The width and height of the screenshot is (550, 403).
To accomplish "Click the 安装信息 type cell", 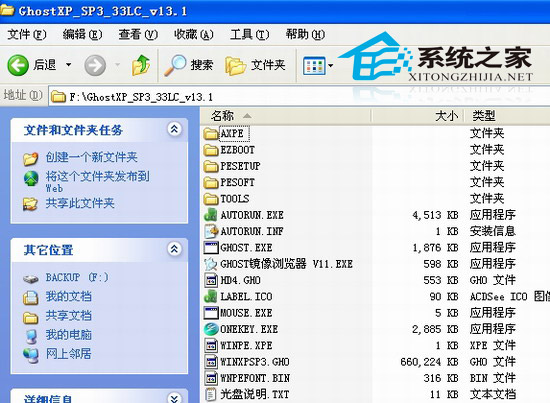I will (492, 231).
